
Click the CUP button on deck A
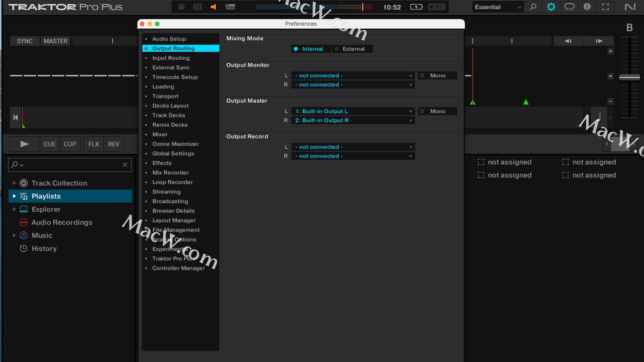point(70,144)
